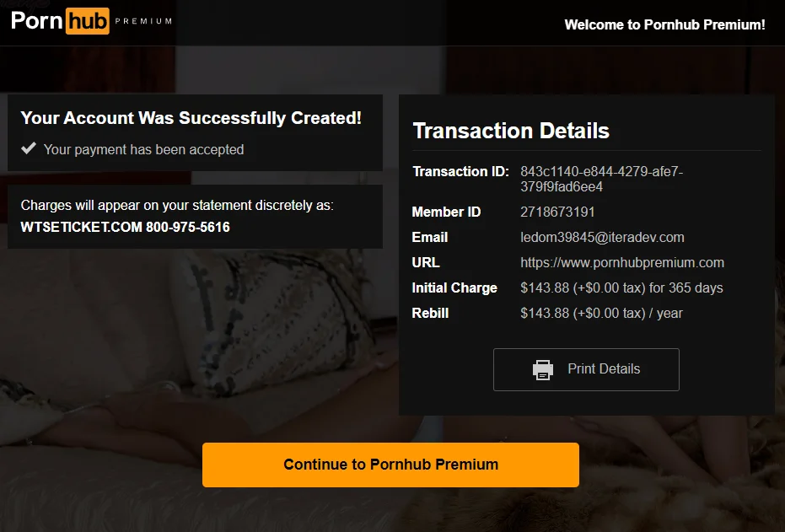Click the Rebill amount per year text
Screen dimensions: 785x532
point(601,314)
